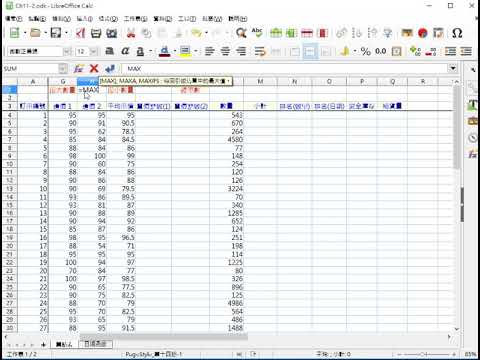Viewport: 480px width, 360px height.
Task: Click Decrease Indent icon
Action: point(466,51)
